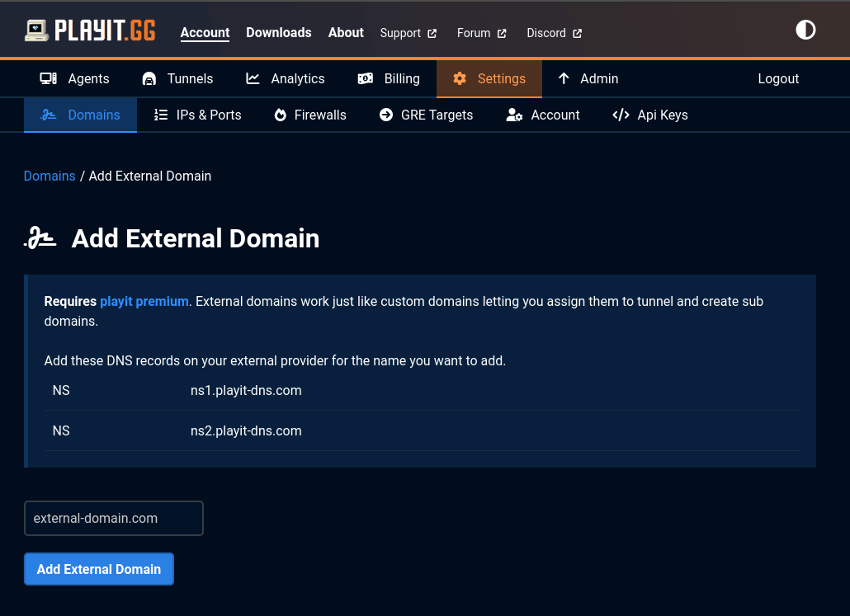
Task: Open the playit premium link
Action: coord(144,301)
